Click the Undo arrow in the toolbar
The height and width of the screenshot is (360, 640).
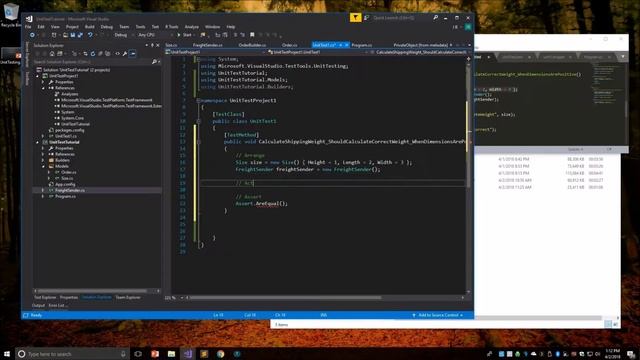tap(90, 35)
